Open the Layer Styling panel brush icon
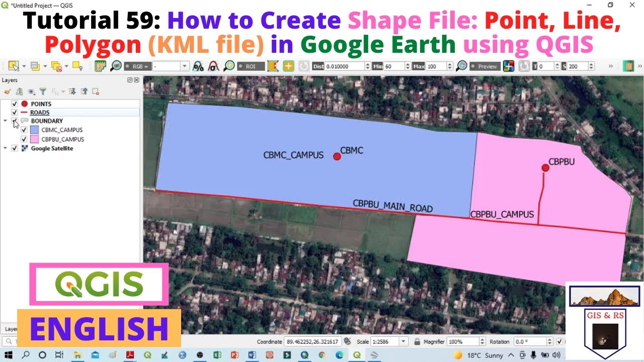 (8, 92)
